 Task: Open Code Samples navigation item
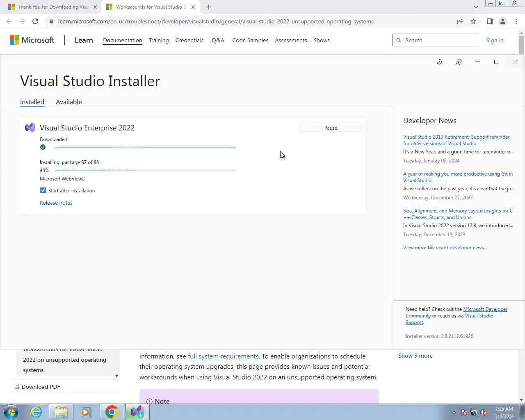click(250, 40)
